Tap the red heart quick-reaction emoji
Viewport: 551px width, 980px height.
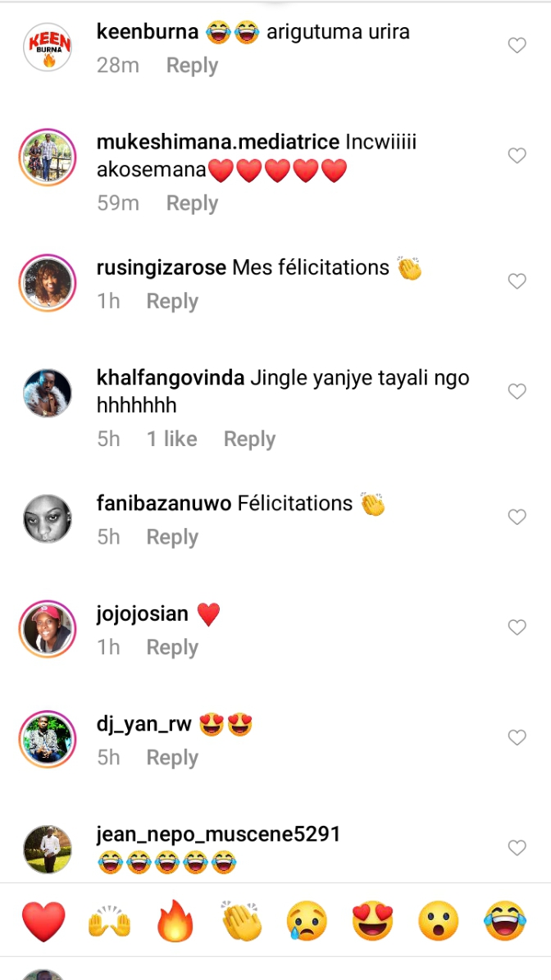(x=43, y=921)
